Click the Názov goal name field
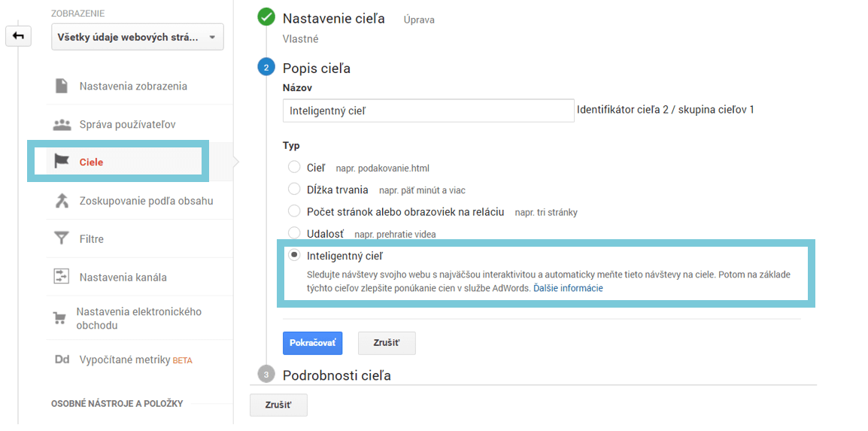The height and width of the screenshot is (431, 868). pyautogui.click(x=429, y=111)
